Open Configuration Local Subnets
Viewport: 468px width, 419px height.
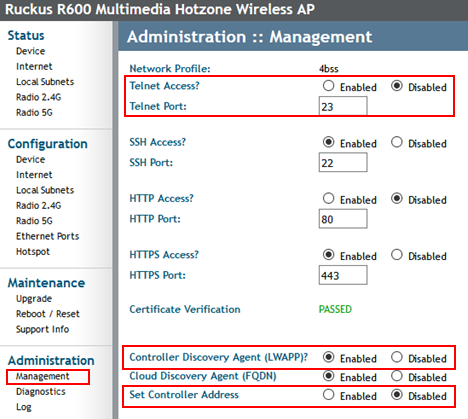coord(45,190)
